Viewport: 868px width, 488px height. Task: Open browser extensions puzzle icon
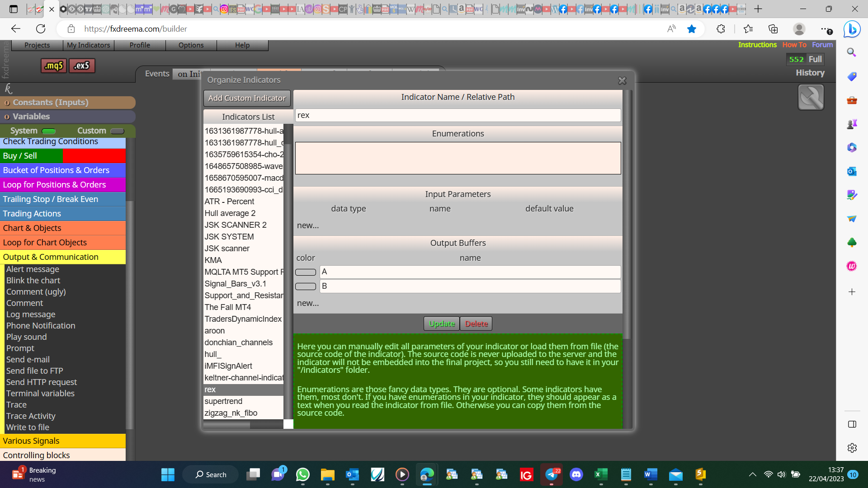(x=721, y=29)
